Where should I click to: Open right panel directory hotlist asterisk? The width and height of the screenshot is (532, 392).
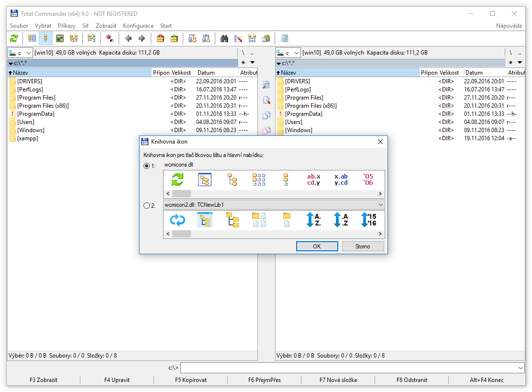click(510, 62)
